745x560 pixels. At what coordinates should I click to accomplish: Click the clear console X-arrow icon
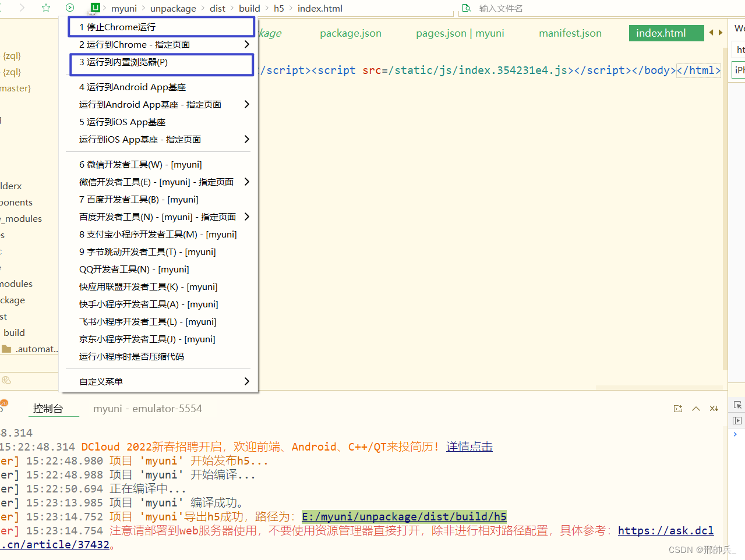[x=714, y=409]
